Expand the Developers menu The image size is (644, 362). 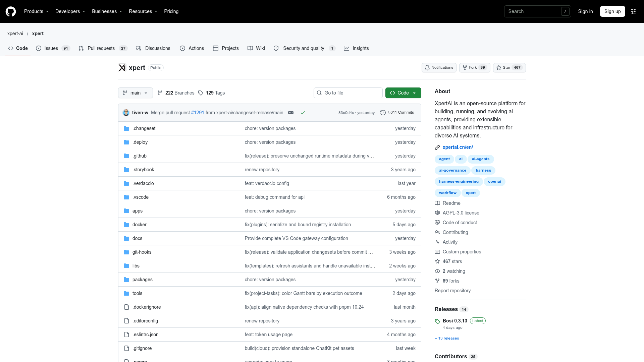point(70,11)
